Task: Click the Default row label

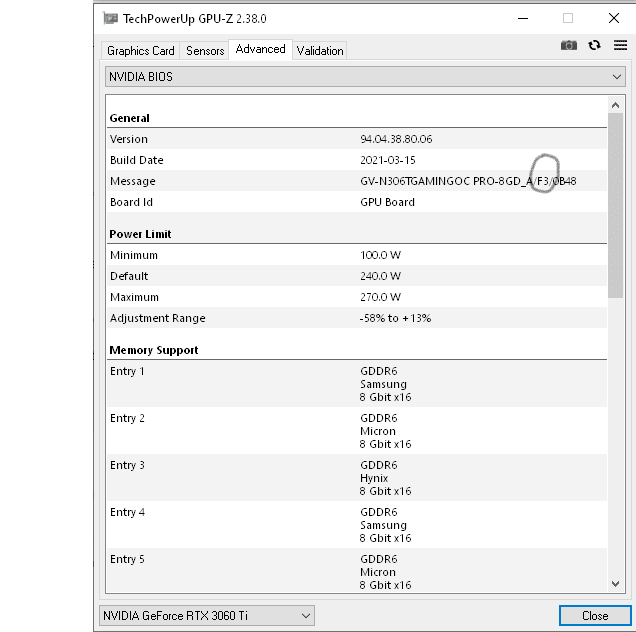Action: [x=129, y=276]
